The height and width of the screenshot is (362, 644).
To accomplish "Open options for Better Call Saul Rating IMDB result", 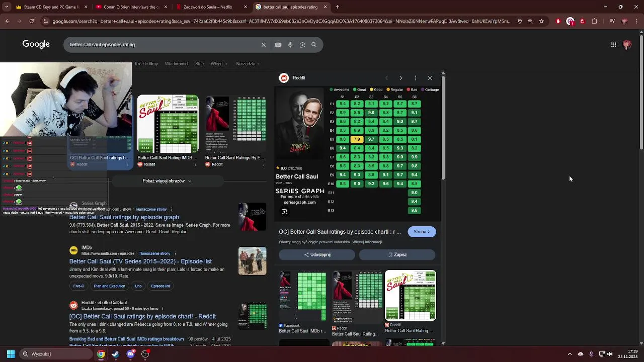I will click(195, 164).
